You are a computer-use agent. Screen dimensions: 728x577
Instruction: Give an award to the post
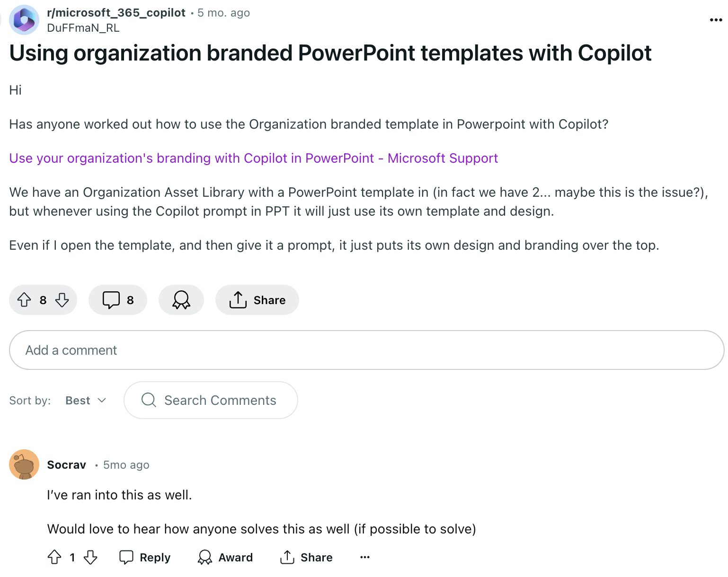pos(181,300)
